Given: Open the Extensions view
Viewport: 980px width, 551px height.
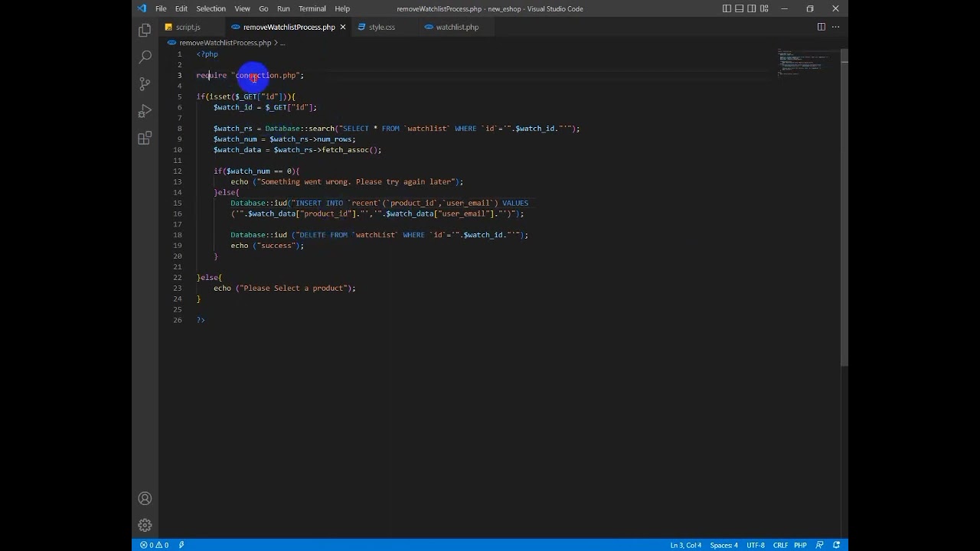Looking at the screenshot, I should [145, 139].
